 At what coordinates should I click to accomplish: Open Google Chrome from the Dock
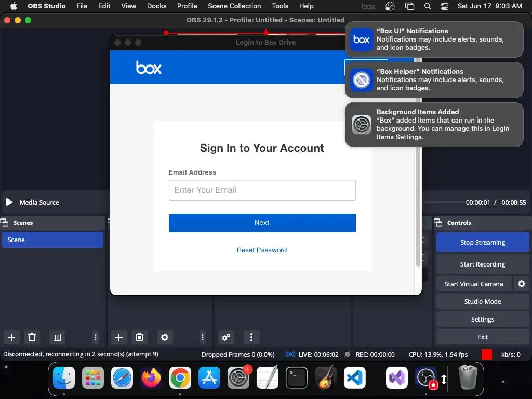point(180,378)
